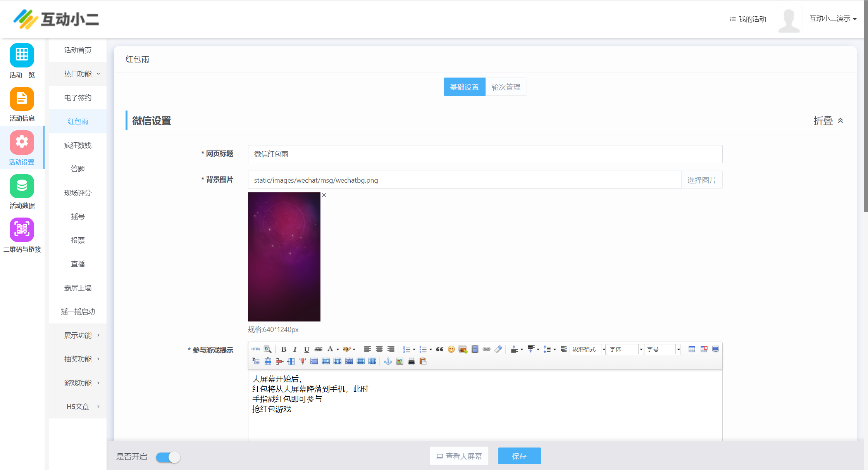Delete table via editor toolbar
The image size is (868, 470).
(x=704, y=349)
